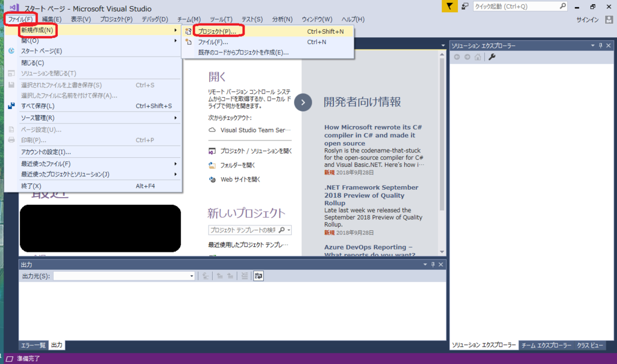Image resolution: width=617 pixels, height=364 pixels.
Task: Pin the 出力 output panel
Action: point(433,265)
